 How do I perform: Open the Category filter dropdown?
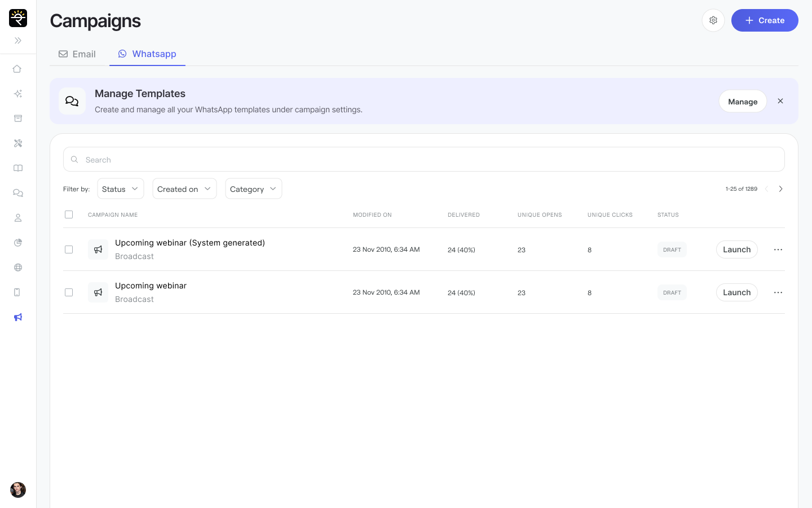pyautogui.click(x=253, y=189)
